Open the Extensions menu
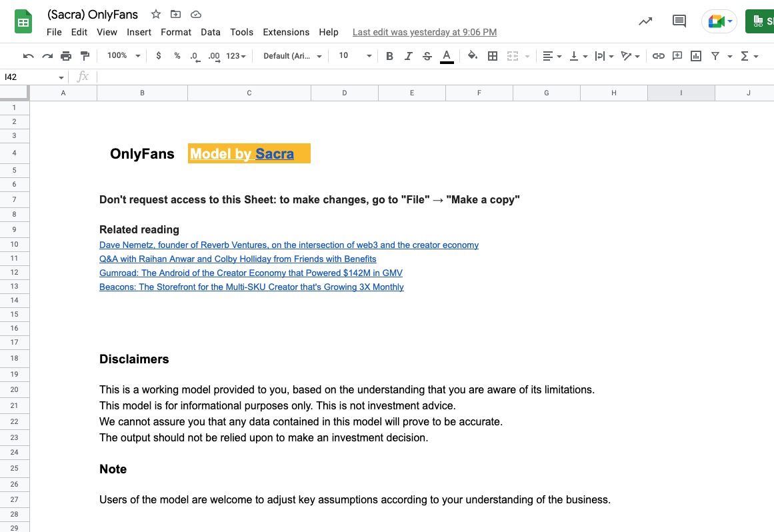Screen dimensions: 774x532 click(286, 32)
